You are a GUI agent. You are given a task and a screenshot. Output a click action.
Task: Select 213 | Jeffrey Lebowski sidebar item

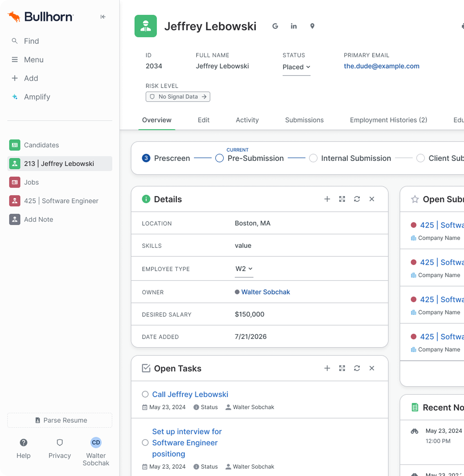click(x=60, y=164)
